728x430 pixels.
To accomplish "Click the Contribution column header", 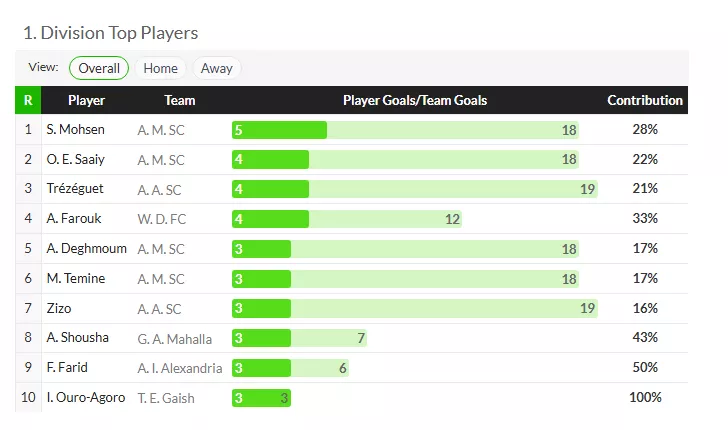I will tap(645, 100).
